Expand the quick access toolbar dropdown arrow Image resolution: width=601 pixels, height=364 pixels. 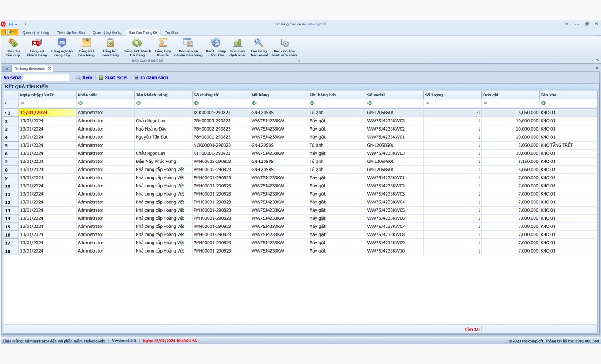pyautogui.click(x=25, y=24)
